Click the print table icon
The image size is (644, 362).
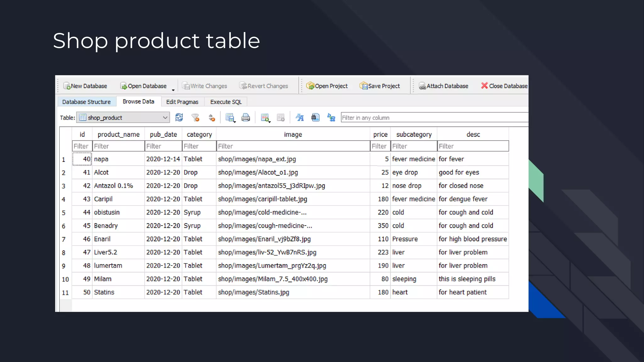pos(246,118)
